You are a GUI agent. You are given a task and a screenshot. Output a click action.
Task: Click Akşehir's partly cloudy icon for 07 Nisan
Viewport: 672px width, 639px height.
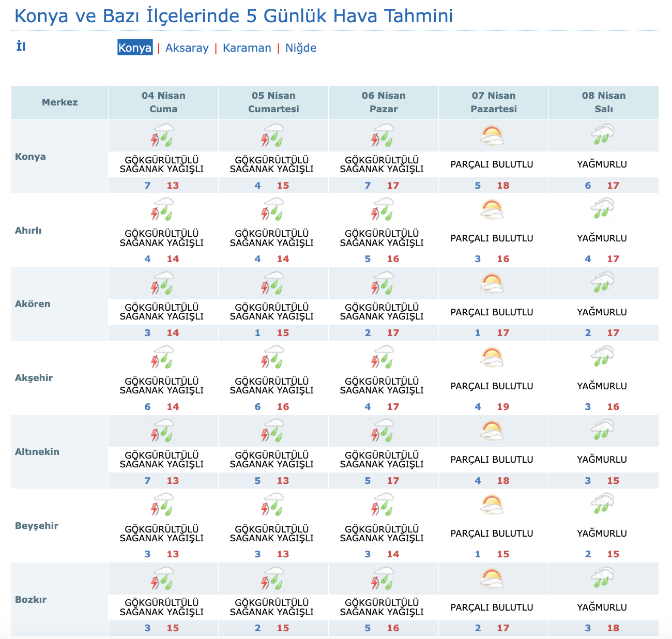point(491,357)
